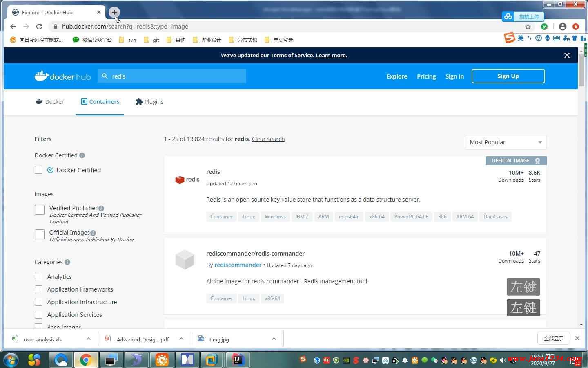Click the Docker Hub search input field
The width and height of the screenshot is (588, 368).
(x=171, y=76)
